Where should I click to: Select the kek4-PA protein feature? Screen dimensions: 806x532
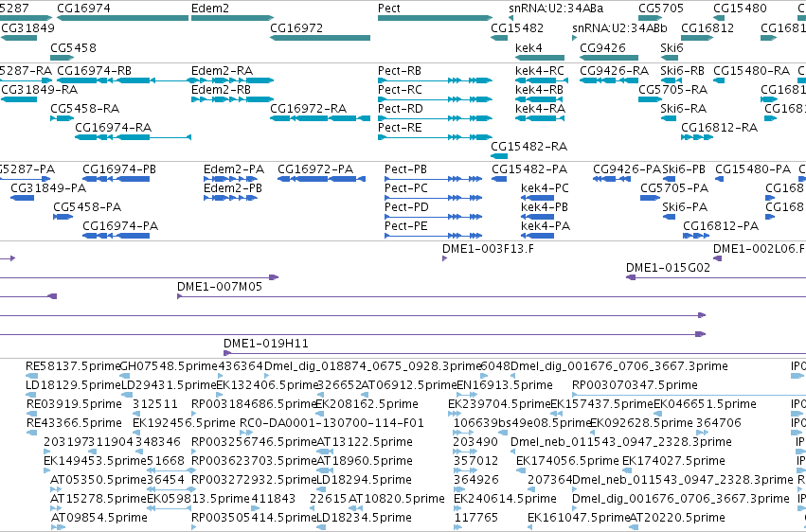(x=538, y=236)
